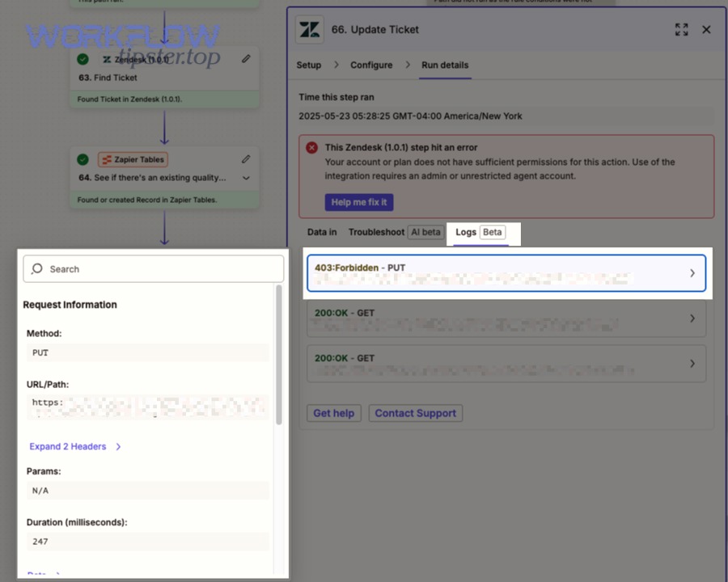Click the timestamp 2025-05-23 05:28:25 text

pyautogui.click(x=410, y=116)
